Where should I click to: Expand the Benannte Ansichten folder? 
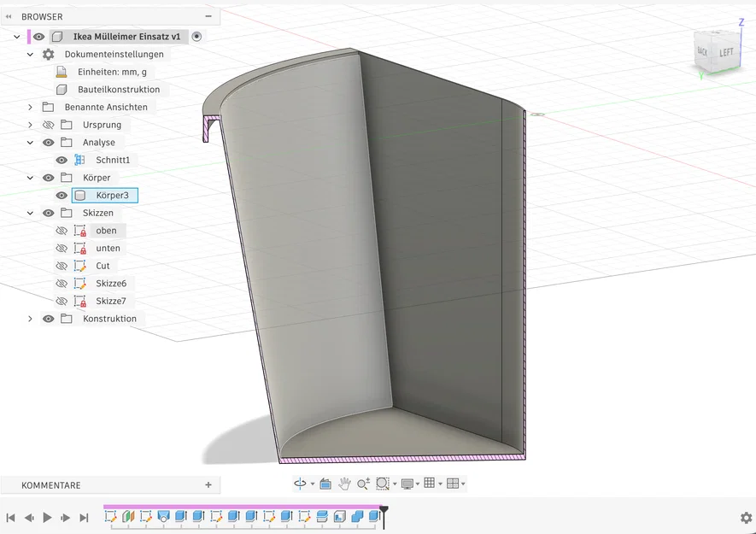(30, 107)
